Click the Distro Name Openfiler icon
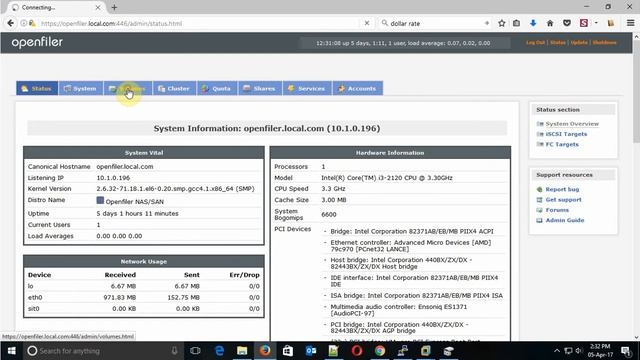The width and height of the screenshot is (640, 360). click(x=100, y=200)
